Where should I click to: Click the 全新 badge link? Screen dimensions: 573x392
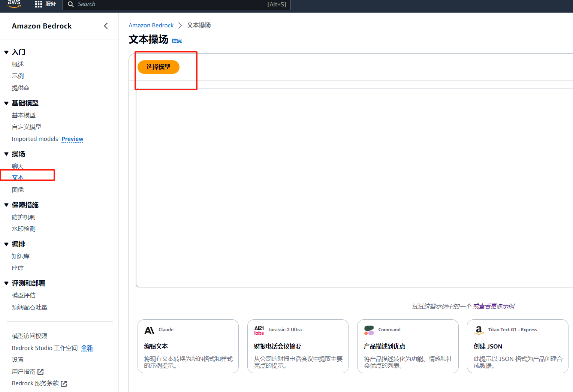(87, 348)
